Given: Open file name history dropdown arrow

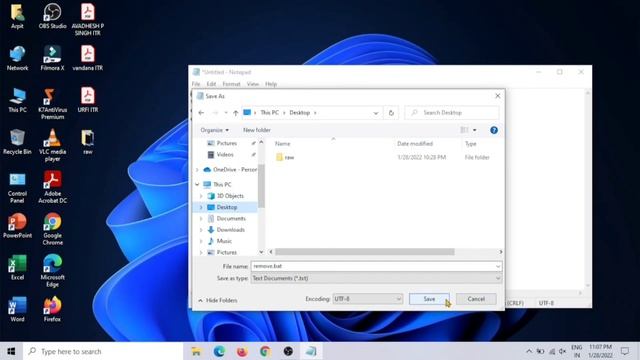Looking at the screenshot, I should click(x=498, y=266).
